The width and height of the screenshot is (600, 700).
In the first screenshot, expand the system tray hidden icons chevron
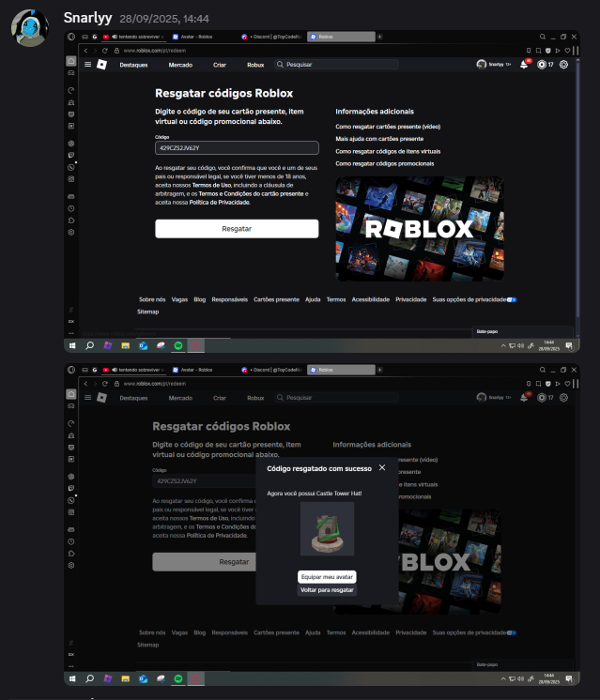[503, 345]
